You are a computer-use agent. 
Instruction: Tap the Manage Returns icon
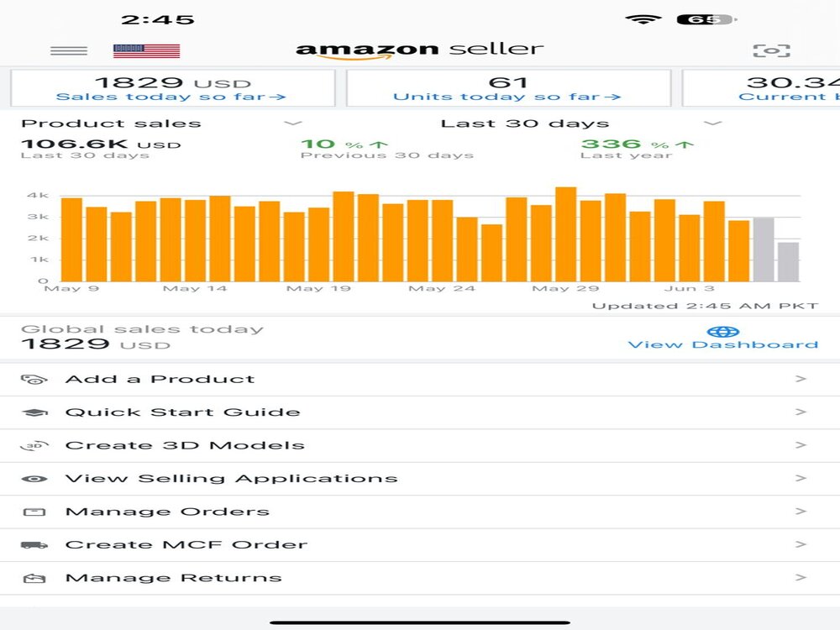(x=34, y=579)
